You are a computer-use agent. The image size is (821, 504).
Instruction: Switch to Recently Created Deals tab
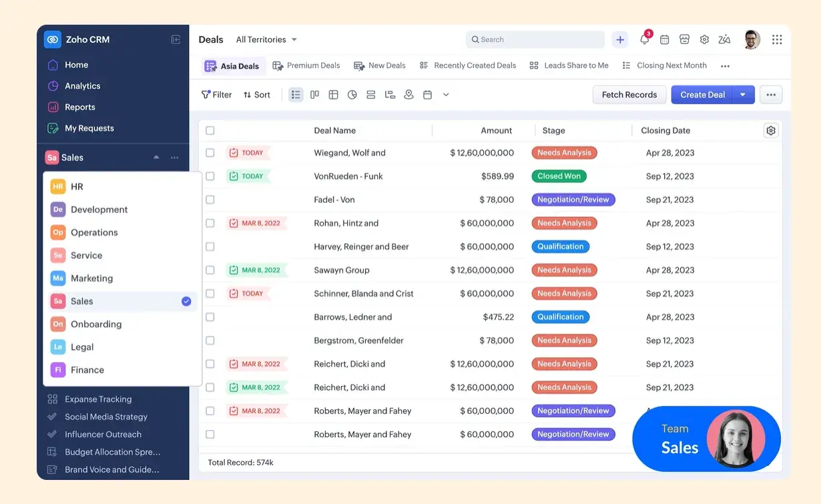click(468, 65)
